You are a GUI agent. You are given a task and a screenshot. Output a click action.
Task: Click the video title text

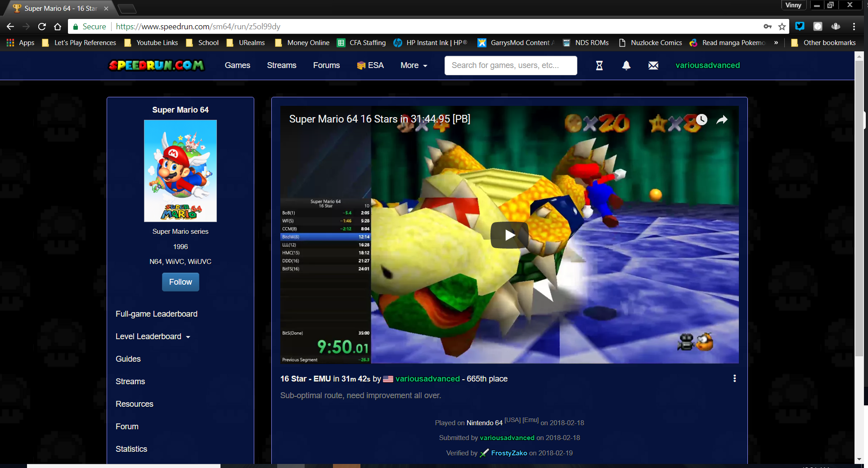(x=379, y=119)
